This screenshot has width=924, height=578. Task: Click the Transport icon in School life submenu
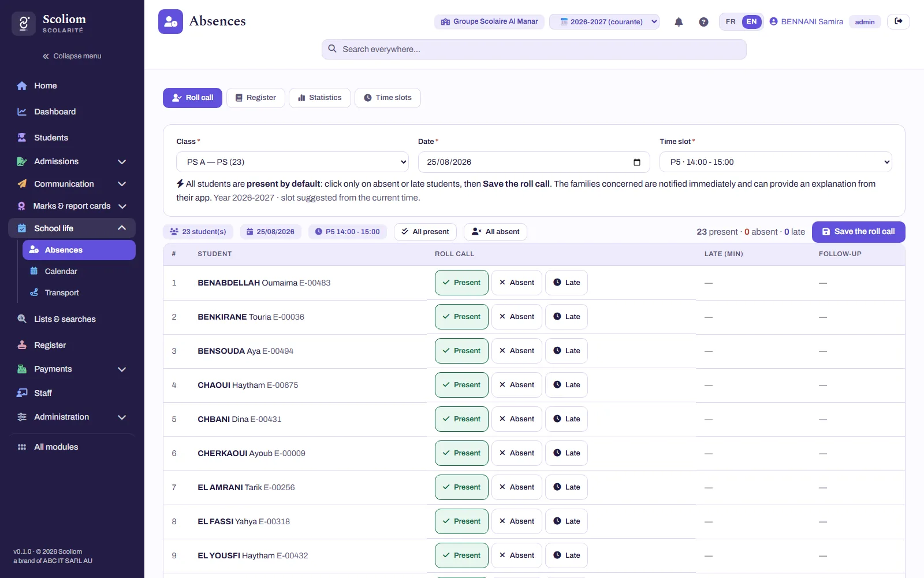[x=34, y=292]
